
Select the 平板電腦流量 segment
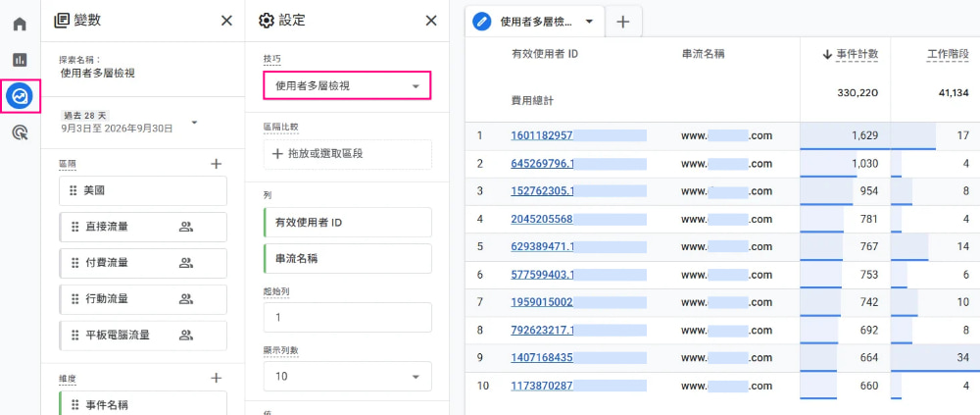pos(143,336)
